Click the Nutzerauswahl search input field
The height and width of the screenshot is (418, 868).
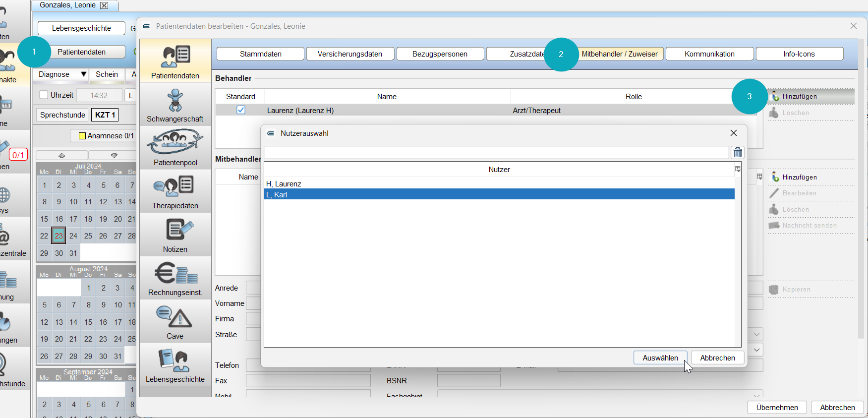click(496, 153)
